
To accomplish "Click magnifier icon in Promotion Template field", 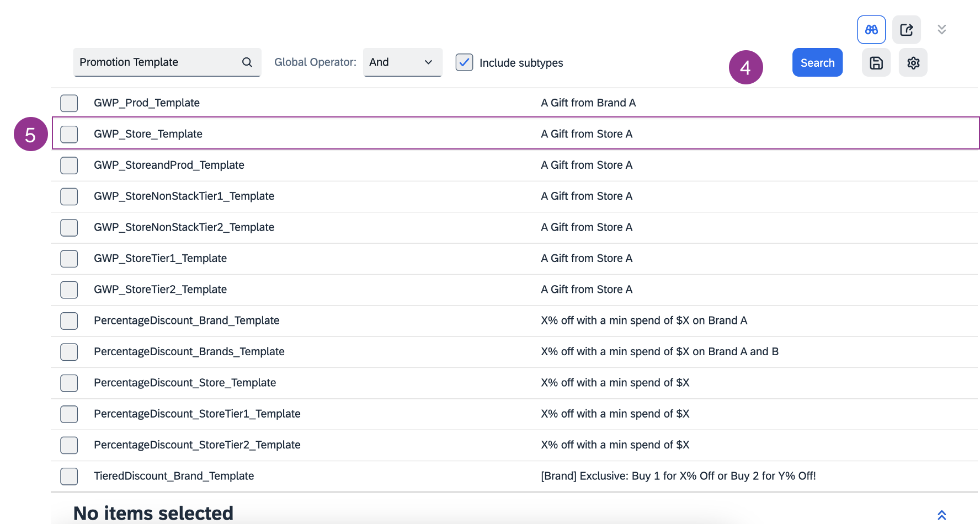I will click(247, 62).
